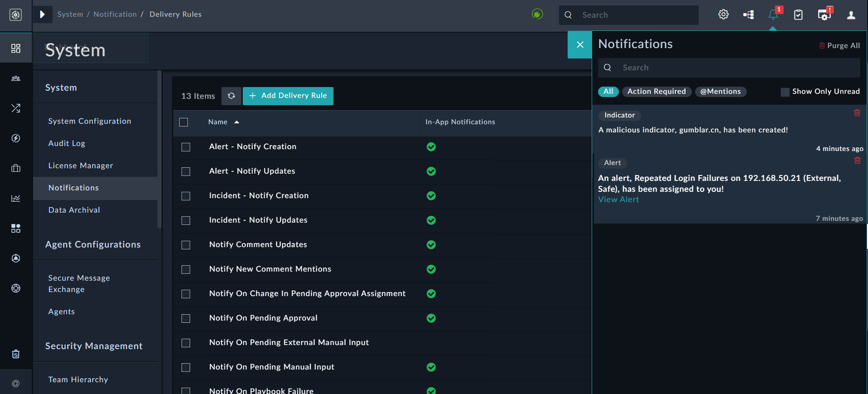Open Data Archival menu item
Viewport: 868px width, 394px height.
tap(74, 210)
